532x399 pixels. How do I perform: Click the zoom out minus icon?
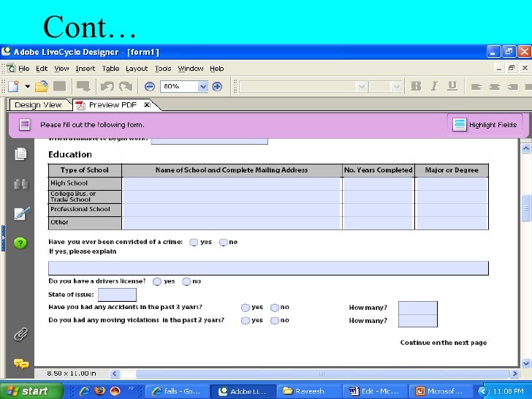pyautogui.click(x=149, y=86)
